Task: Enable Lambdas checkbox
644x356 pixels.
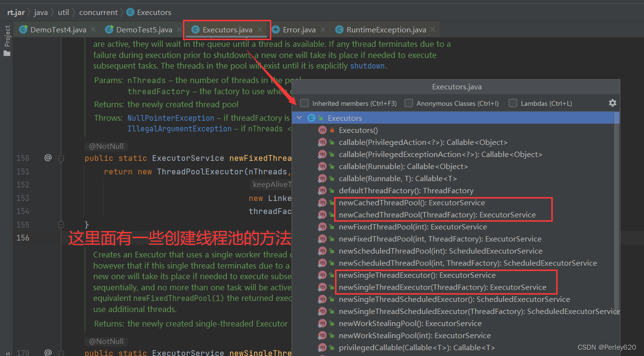Action: (513, 103)
